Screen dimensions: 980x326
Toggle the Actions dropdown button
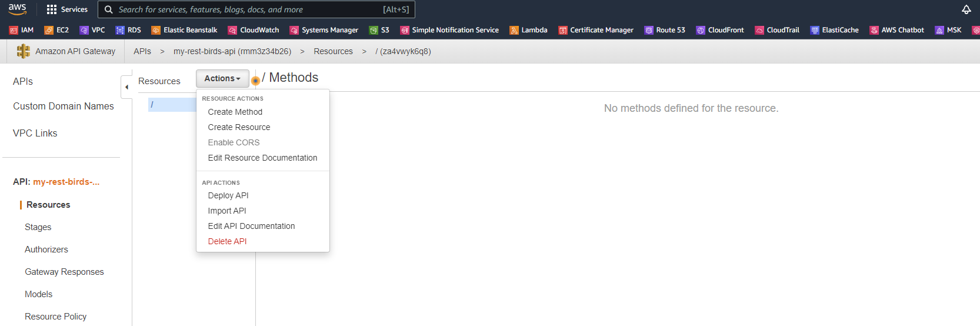pos(222,78)
